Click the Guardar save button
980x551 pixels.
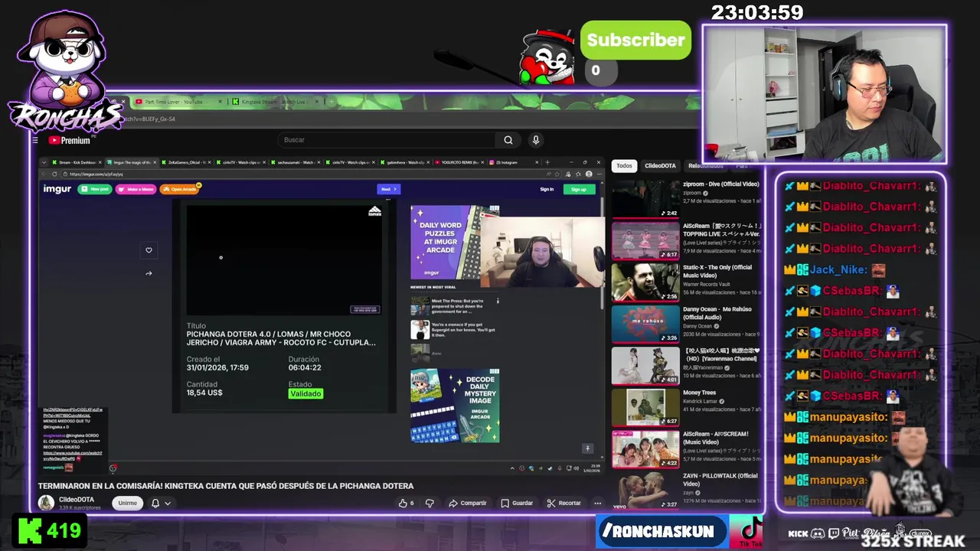pyautogui.click(x=517, y=503)
